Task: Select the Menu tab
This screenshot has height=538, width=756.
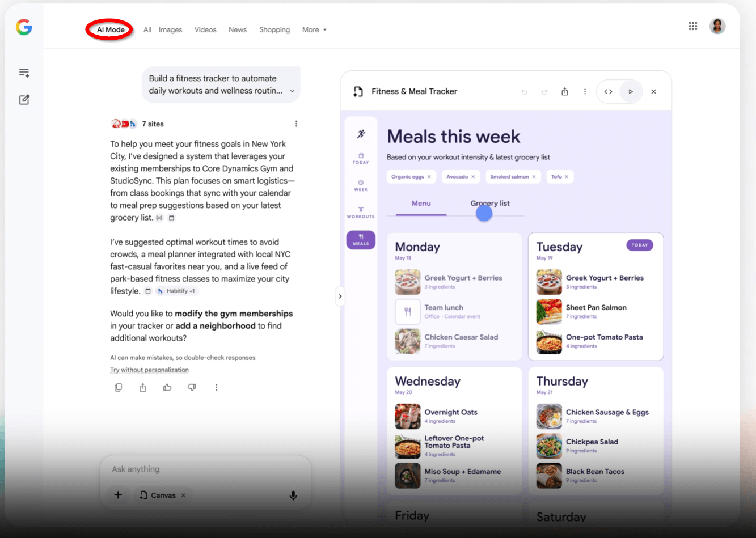Action: pos(421,204)
